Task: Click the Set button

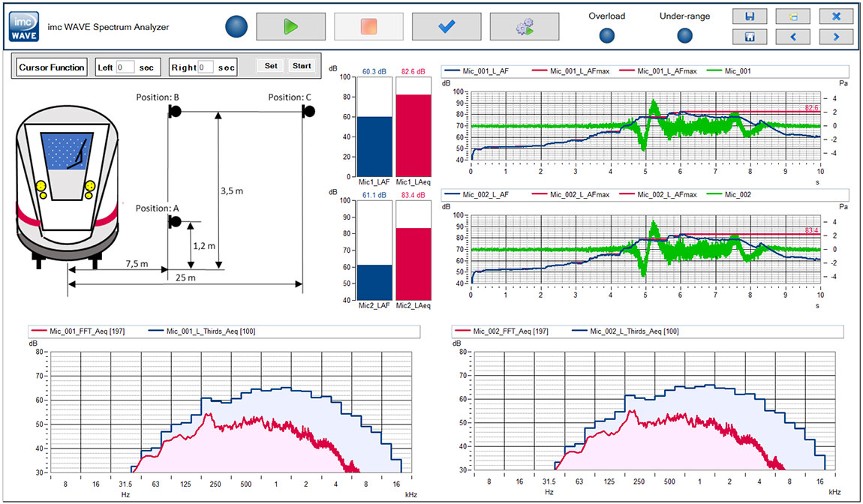Action: [x=270, y=66]
